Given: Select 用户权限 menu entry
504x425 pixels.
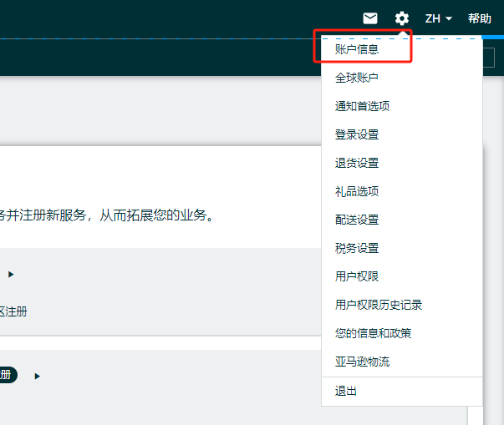Looking at the screenshot, I should tap(357, 276).
